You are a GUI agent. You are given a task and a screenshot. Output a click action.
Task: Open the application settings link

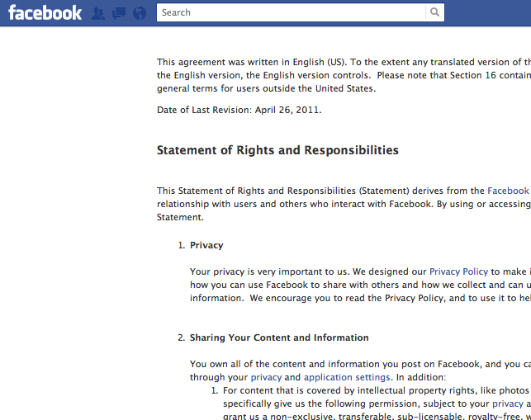[x=347, y=377]
